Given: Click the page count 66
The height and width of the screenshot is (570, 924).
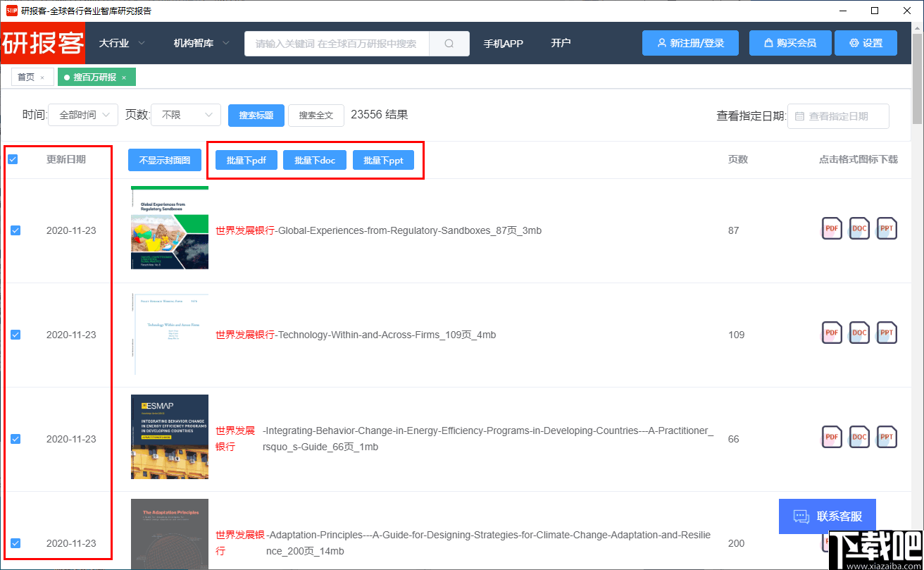Looking at the screenshot, I should [x=734, y=439].
